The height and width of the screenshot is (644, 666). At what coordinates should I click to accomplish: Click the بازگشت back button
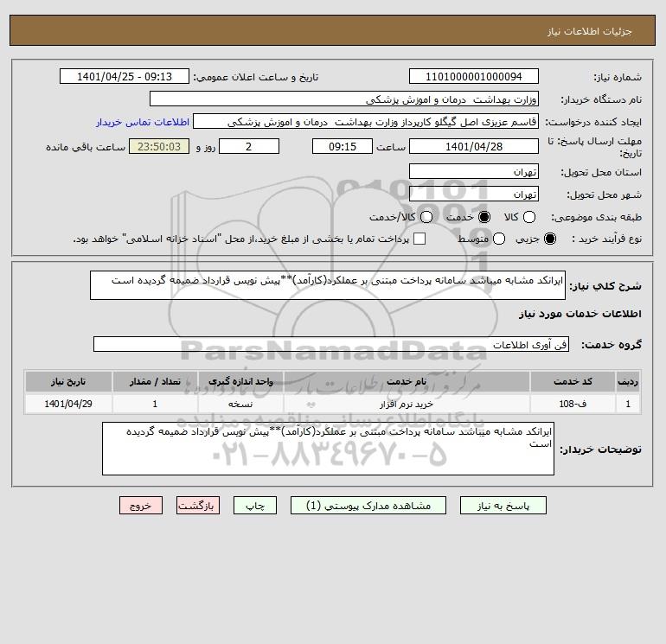198,506
